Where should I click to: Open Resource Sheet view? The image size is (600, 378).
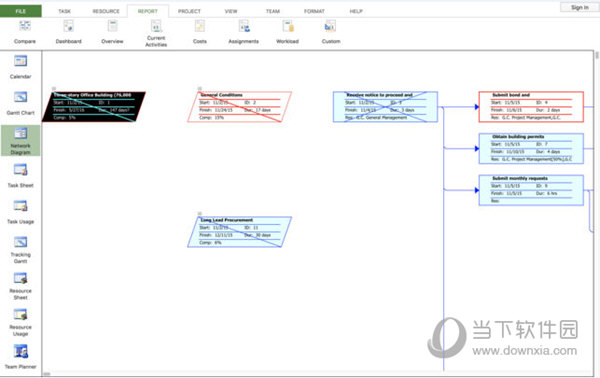coord(21,286)
